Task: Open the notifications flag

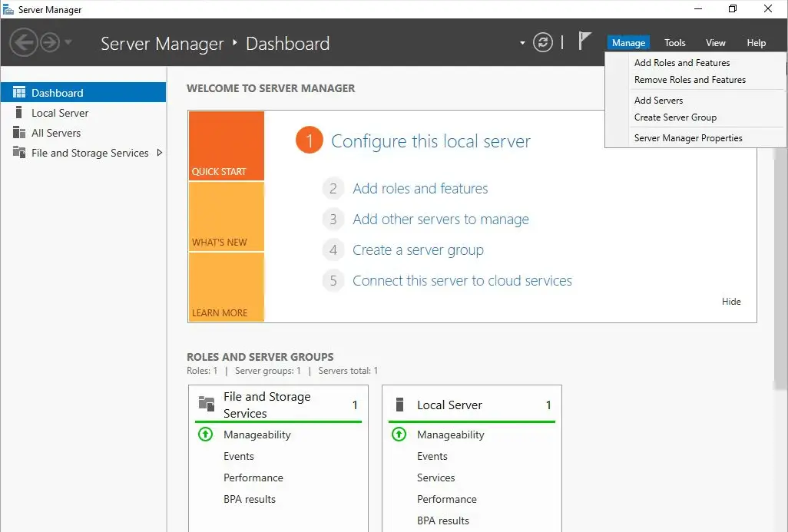Action: click(584, 41)
